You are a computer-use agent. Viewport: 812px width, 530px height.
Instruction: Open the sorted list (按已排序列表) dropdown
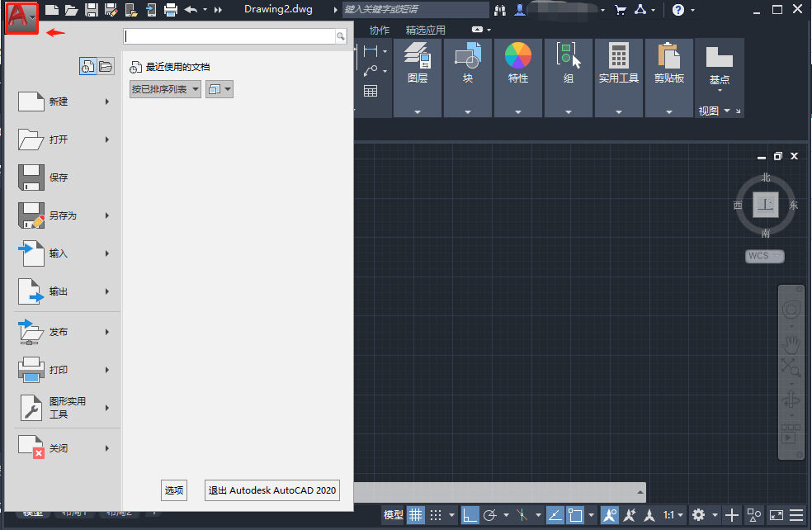click(165, 89)
